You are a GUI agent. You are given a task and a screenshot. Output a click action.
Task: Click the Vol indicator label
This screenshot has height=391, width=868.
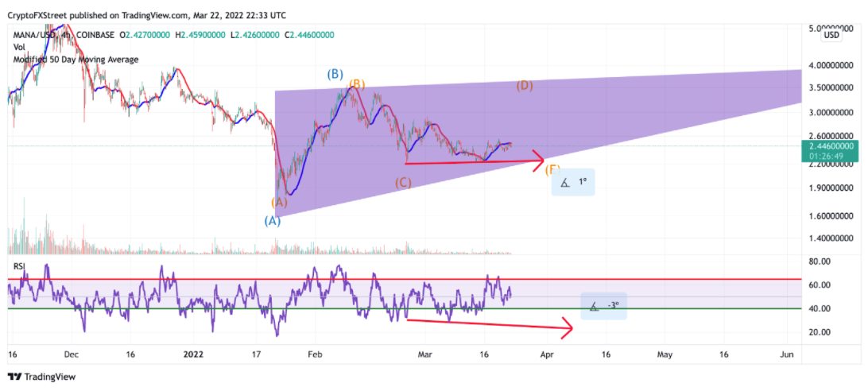click(x=19, y=47)
